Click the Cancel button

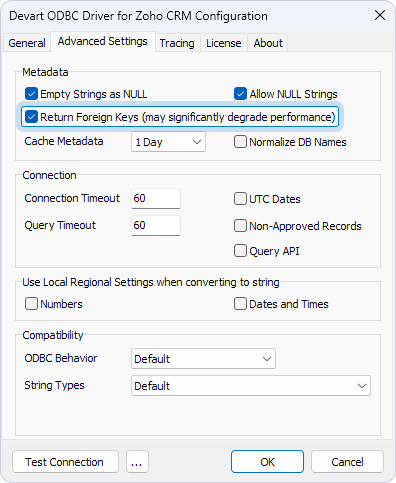(x=347, y=462)
